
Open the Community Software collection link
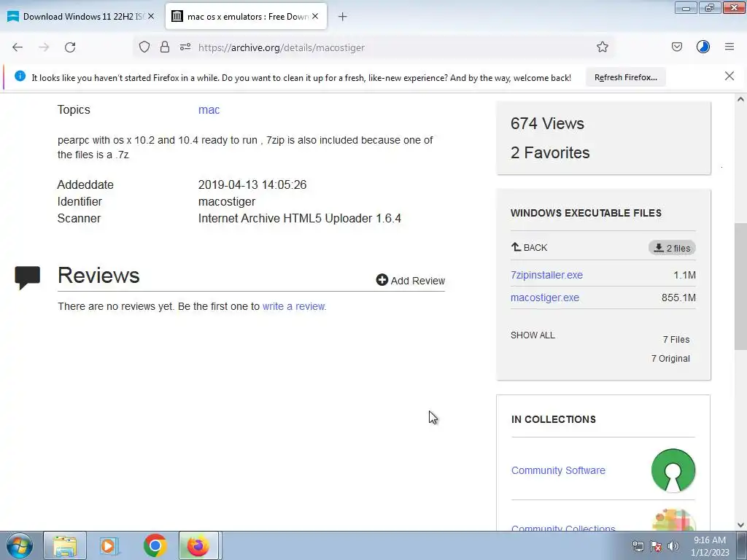pyautogui.click(x=558, y=470)
